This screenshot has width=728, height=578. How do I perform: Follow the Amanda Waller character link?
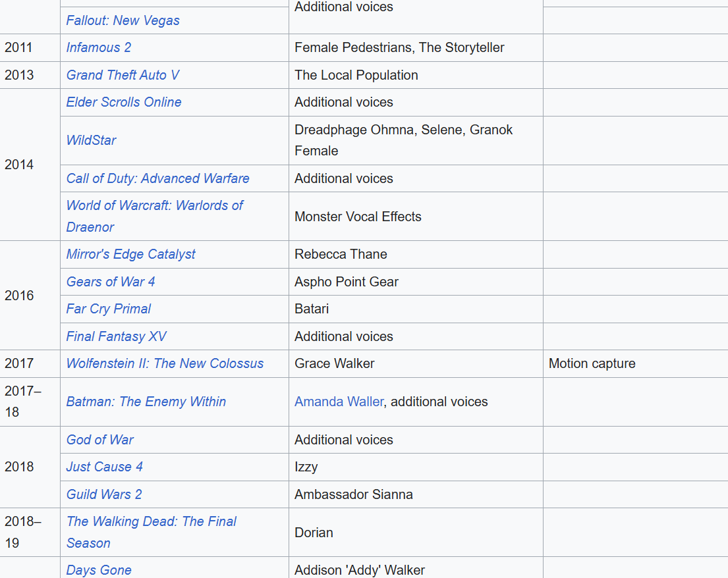point(339,402)
